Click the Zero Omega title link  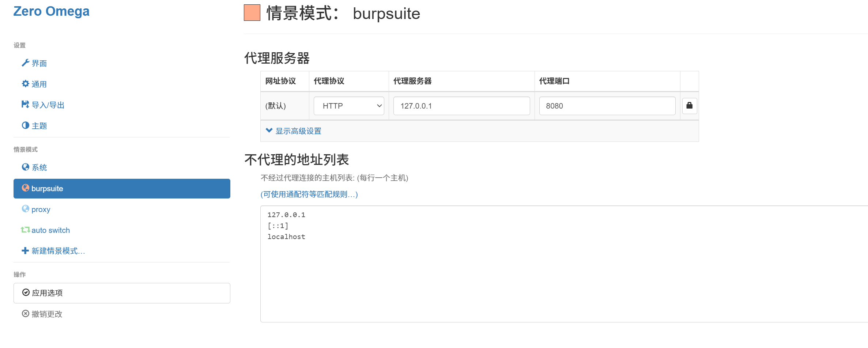pos(51,11)
